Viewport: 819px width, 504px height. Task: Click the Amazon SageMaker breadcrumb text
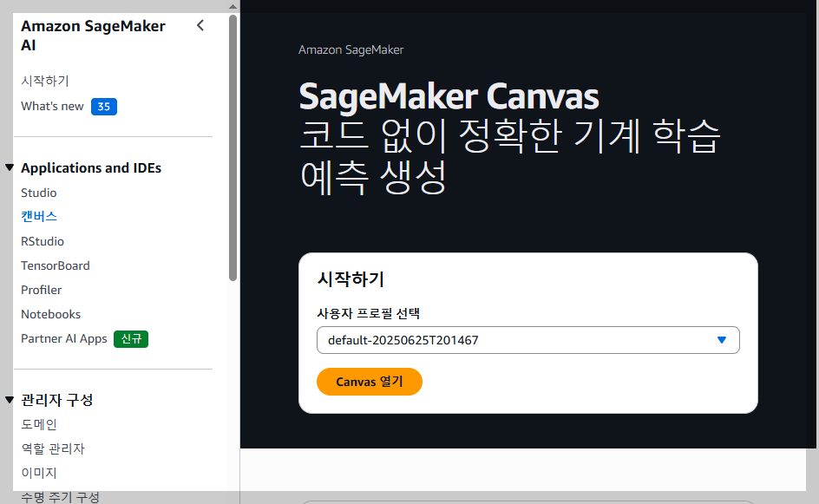click(x=351, y=49)
